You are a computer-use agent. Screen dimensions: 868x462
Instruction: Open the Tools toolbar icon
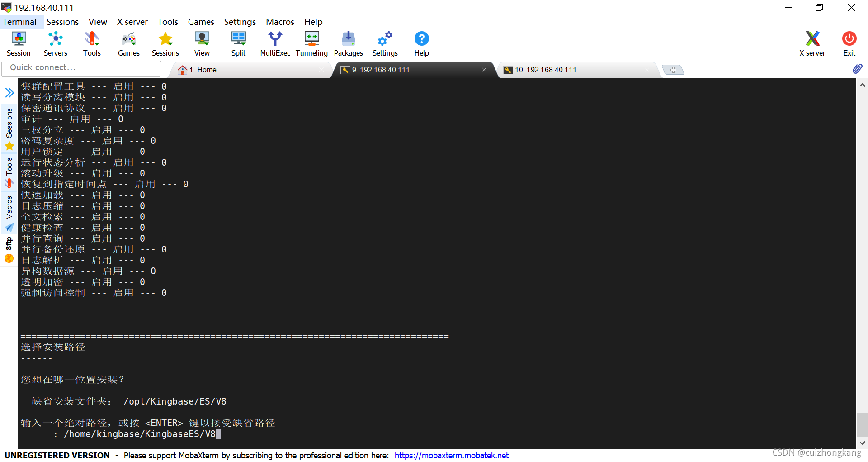(92, 43)
